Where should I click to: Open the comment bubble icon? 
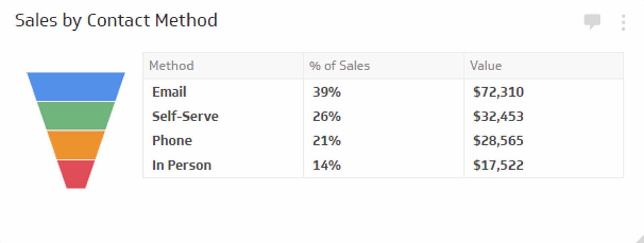click(592, 21)
